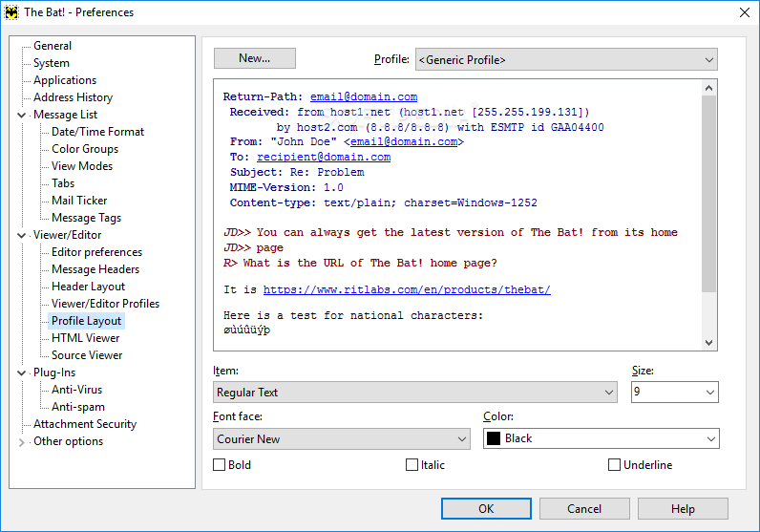Select Date/Time Format in the tree
This screenshot has width=760, height=532.
click(98, 132)
